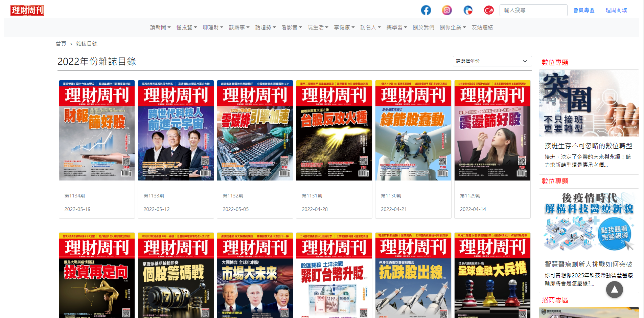
Task: Open the 會員專區 link
Action: click(584, 10)
